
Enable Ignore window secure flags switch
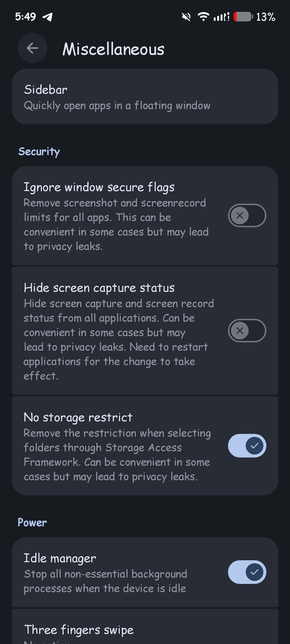247,215
